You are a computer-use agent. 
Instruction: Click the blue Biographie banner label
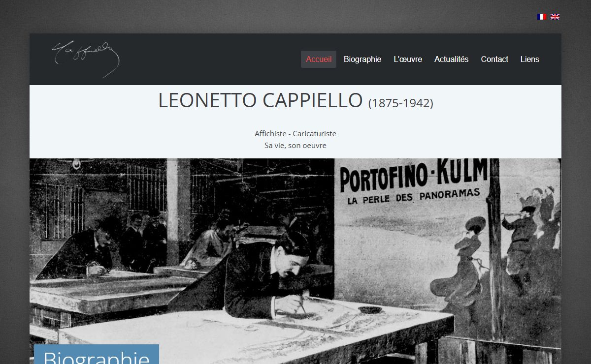point(97,355)
